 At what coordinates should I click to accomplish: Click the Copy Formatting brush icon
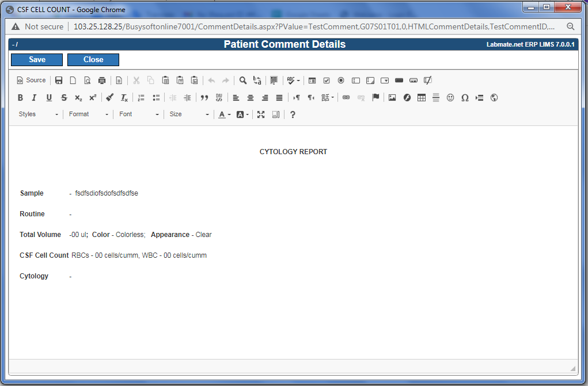click(109, 98)
